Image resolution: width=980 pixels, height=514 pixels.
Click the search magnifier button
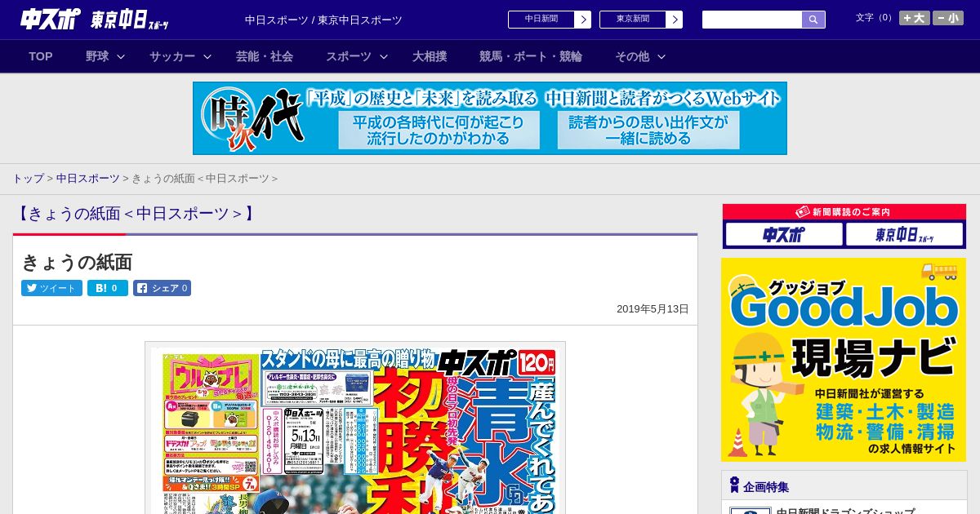tap(813, 20)
